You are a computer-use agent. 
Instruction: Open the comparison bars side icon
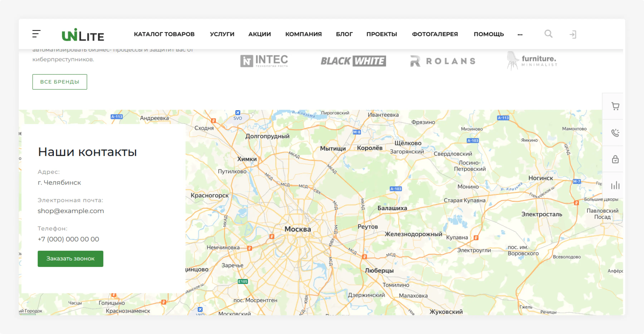615,185
